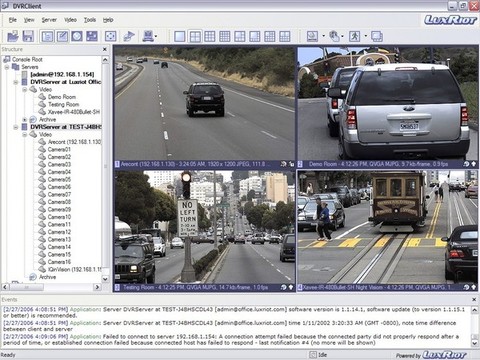Viewport: 480px width, 360px height.
Task: Select Demo Room camera in the tree
Action: coord(62,97)
